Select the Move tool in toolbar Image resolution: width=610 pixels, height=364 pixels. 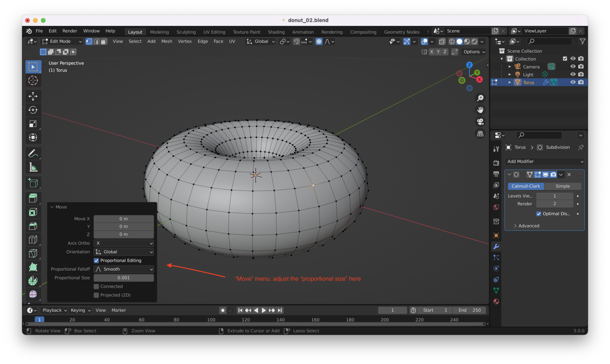point(33,96)
